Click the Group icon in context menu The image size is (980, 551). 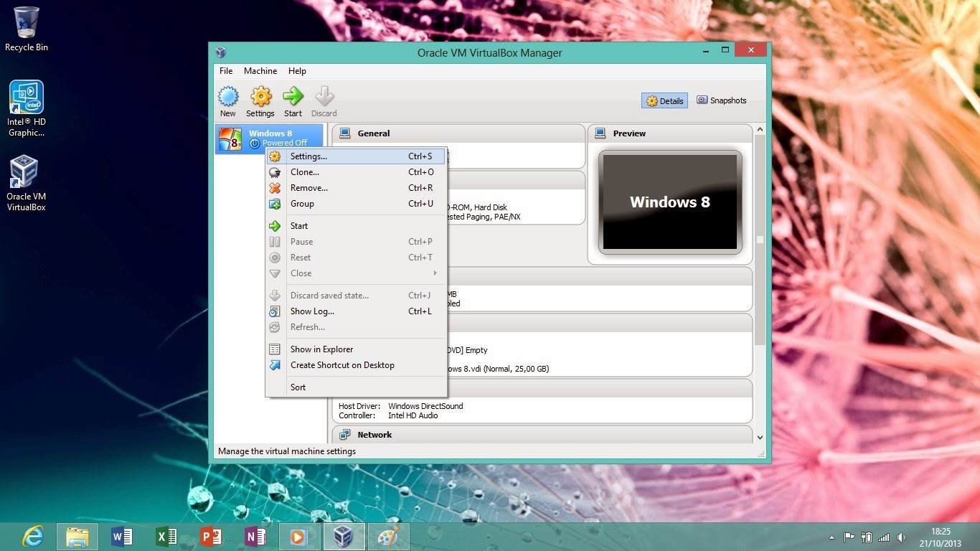click(x=275, y=204)
